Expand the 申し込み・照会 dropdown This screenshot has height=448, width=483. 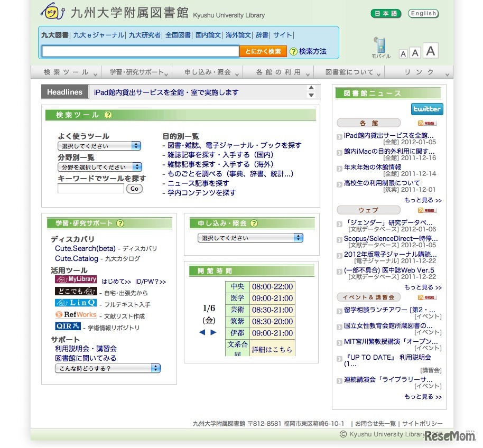pos(250,237)
